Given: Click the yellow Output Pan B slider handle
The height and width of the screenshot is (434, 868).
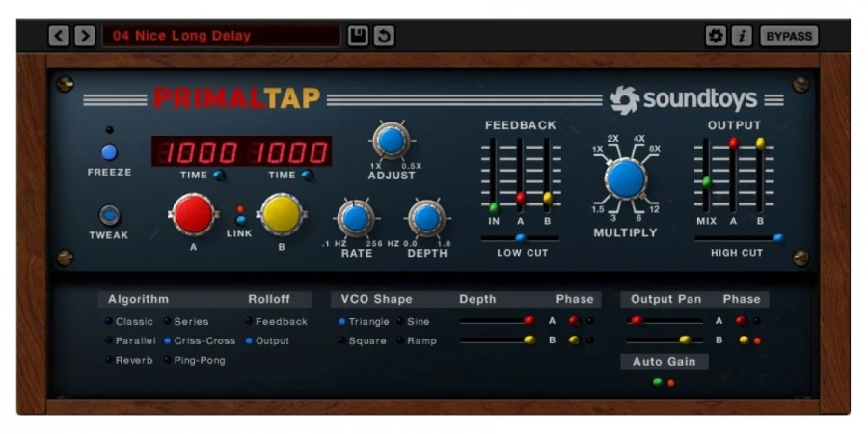Looking at the screenshot, I should tap(686, 339).
